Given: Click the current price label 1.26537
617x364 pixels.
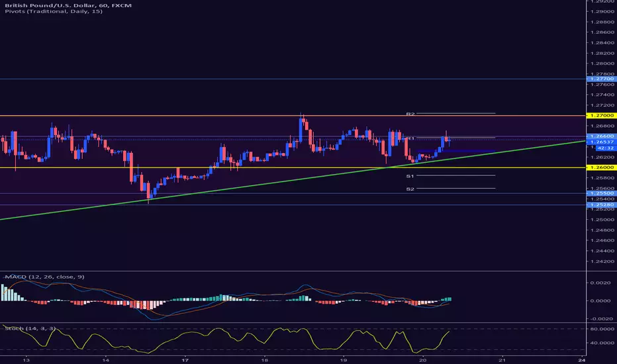Looking at the screenshot, I should pos(602,142).
